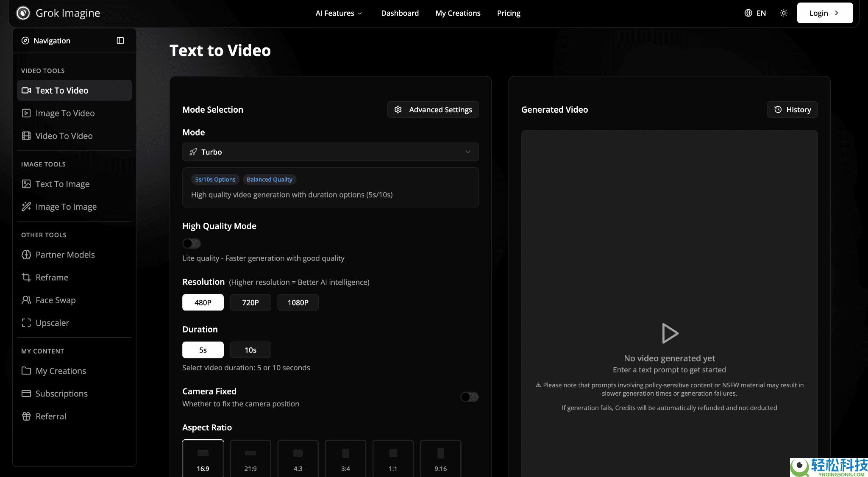
Task: Expand the AI Features menu
Action: point(339,13)
